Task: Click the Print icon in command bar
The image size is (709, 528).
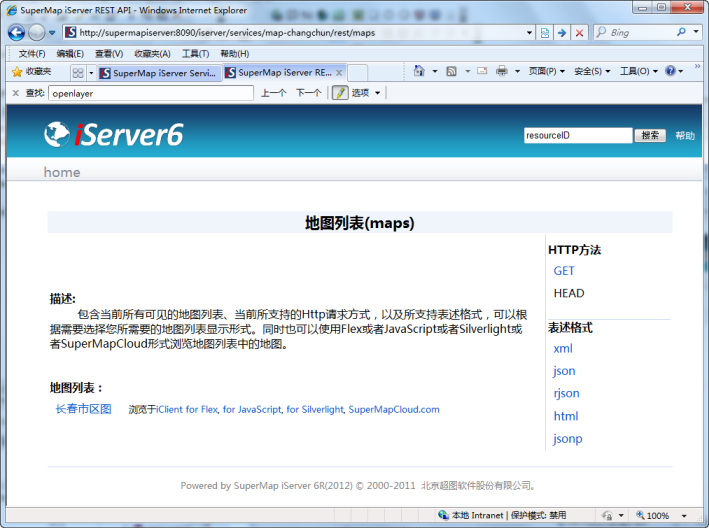Action: [502, 72]
